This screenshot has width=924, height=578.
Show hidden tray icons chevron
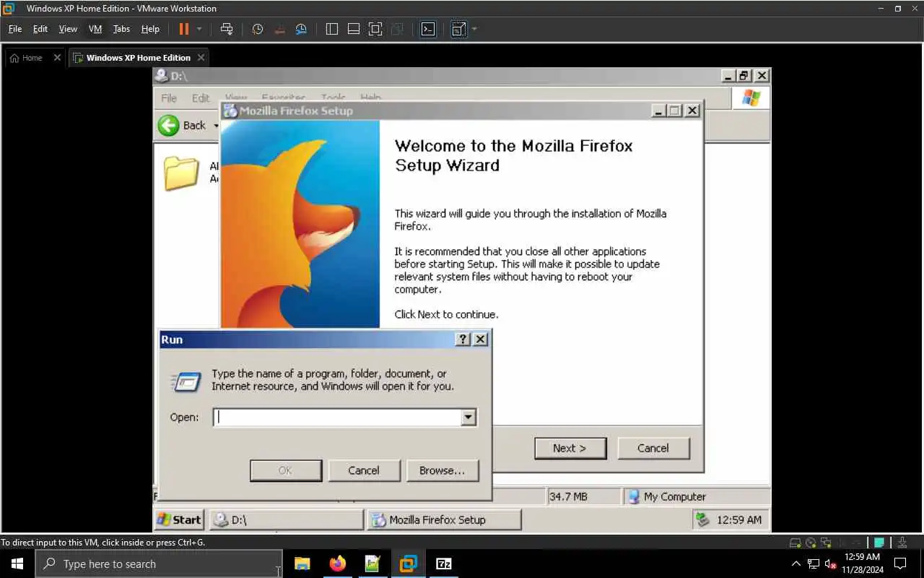click(796, 564)
